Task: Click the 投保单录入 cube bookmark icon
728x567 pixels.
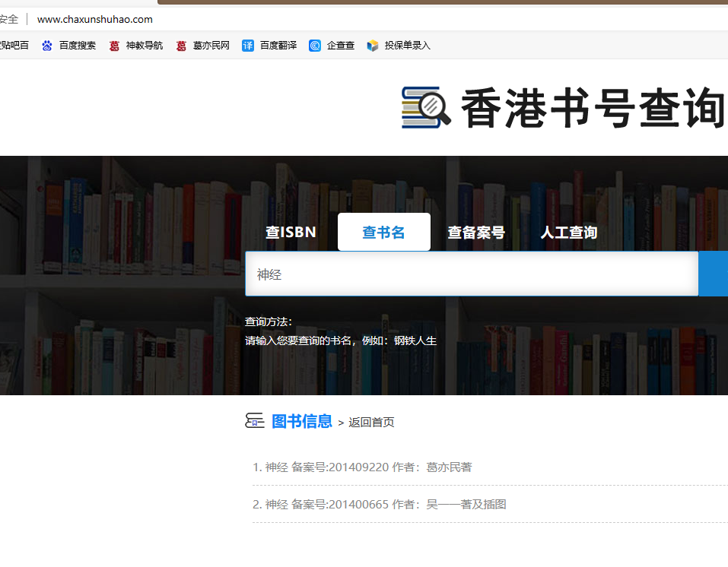Action: [372, 46]
